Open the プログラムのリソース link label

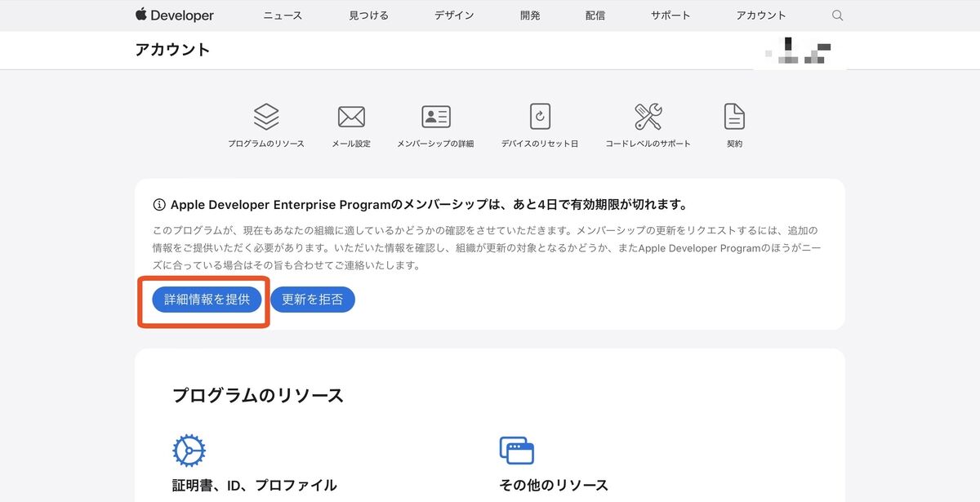[x=266, y=144]
